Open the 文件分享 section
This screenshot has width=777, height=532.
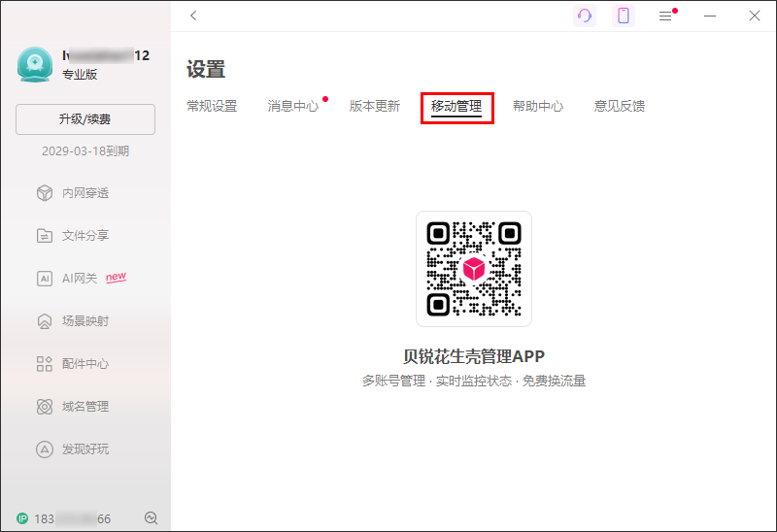85,236
